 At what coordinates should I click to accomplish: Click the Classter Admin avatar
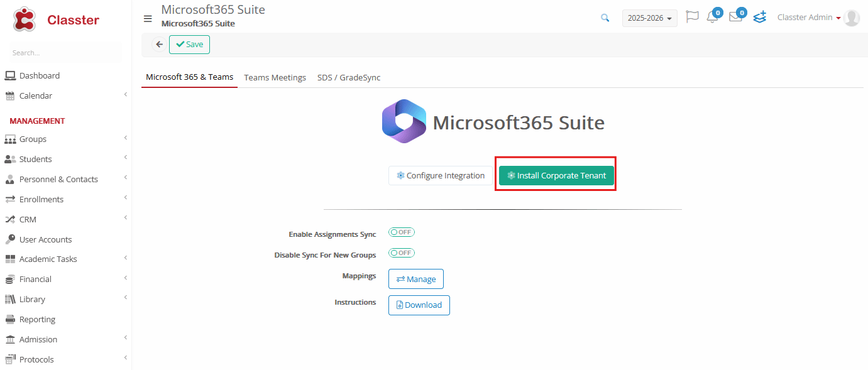(x=852, y=18)
